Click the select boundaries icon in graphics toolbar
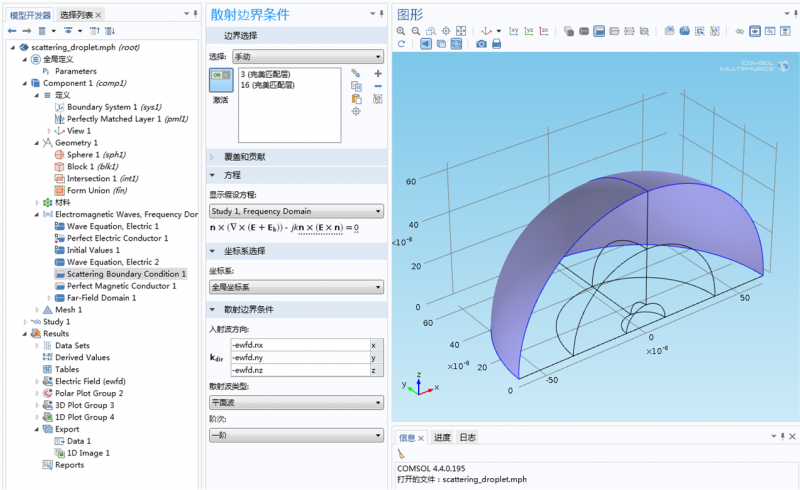The width and height of the screenshot is (800, 490). (x=599, y=31)
